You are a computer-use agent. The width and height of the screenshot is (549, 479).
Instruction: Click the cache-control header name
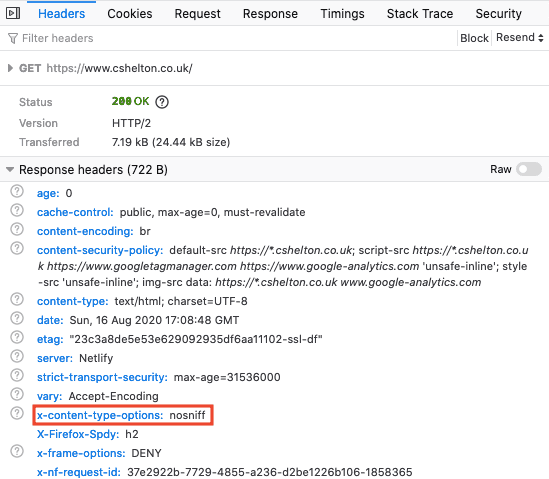click(x=75, y=212)
